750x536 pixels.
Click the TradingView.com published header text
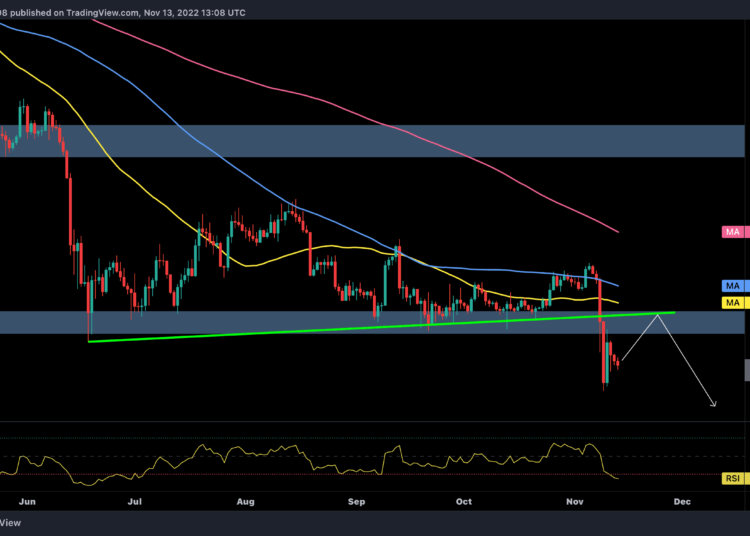pos(122,13)
